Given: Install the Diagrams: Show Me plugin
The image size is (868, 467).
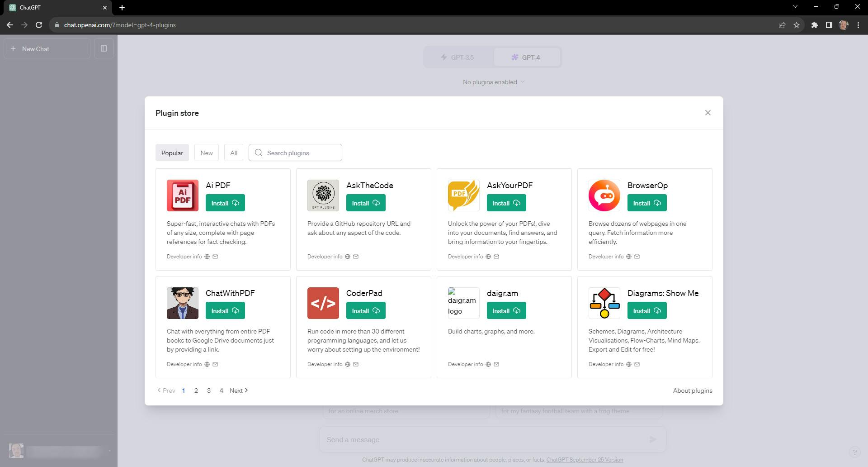Looking at the screenshot, I should click(x=647, y=311).
